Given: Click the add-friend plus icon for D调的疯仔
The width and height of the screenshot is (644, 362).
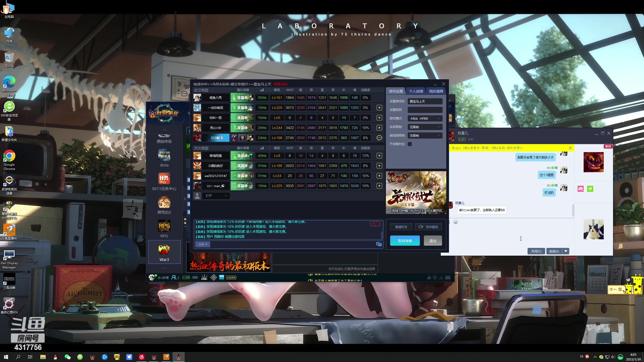Looking at the screenshot, I should click(379, 166).
